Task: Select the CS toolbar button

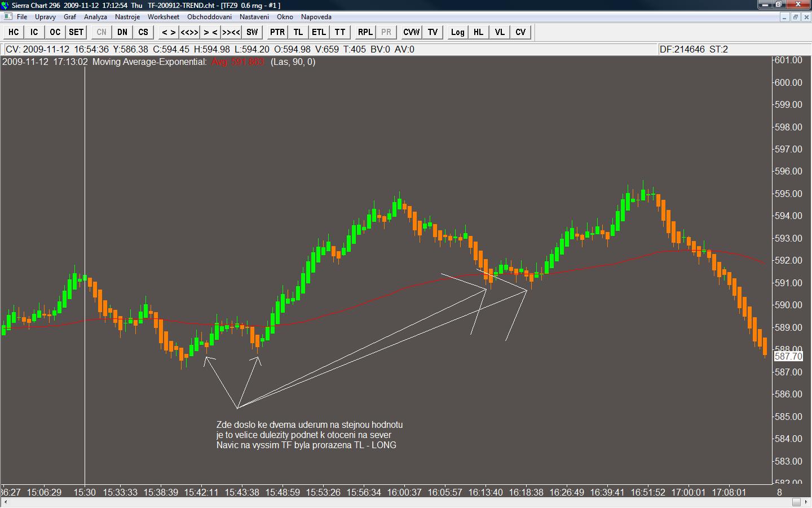Action: pyautogui.click(x=143, y=32)
